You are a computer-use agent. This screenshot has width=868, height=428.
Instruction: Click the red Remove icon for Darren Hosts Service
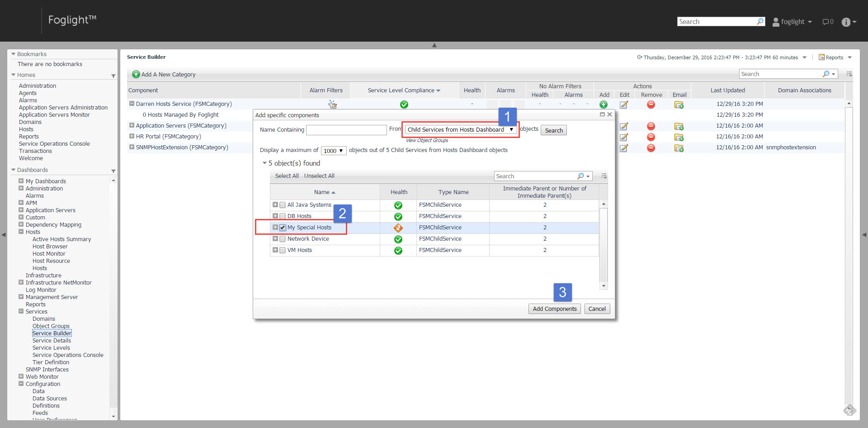(x=651, y=105)
